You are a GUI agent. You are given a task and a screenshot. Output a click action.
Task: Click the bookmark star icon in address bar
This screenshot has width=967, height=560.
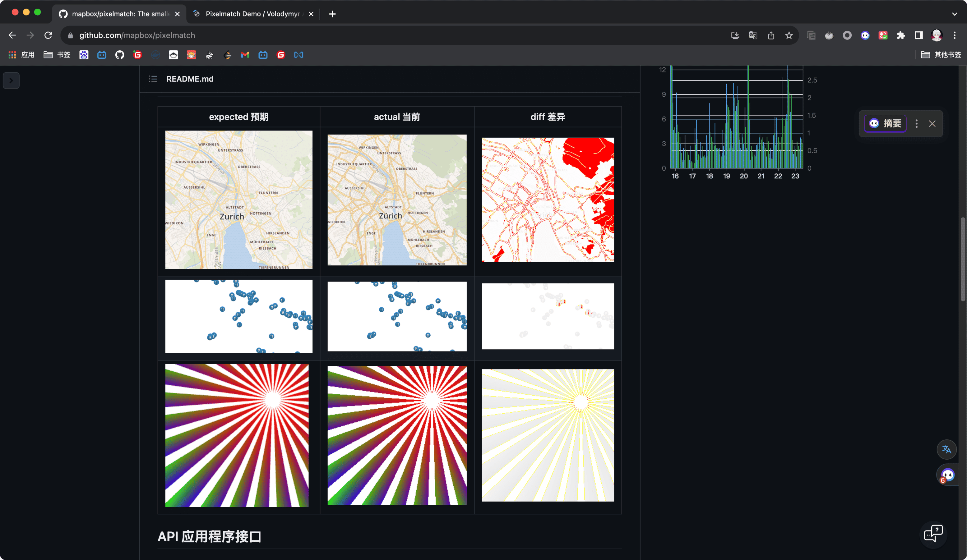[789, 35]
